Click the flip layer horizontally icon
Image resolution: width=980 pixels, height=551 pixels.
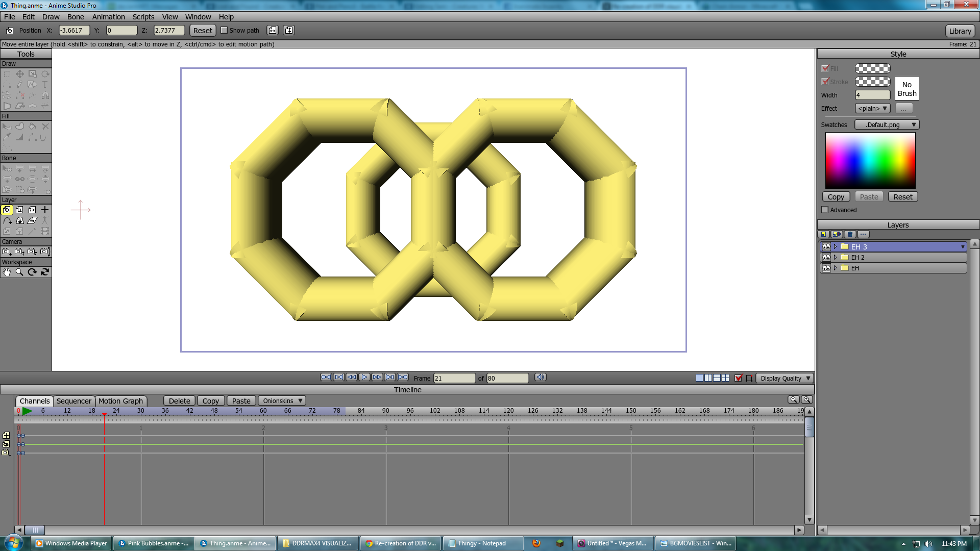(x=273, y=30)
